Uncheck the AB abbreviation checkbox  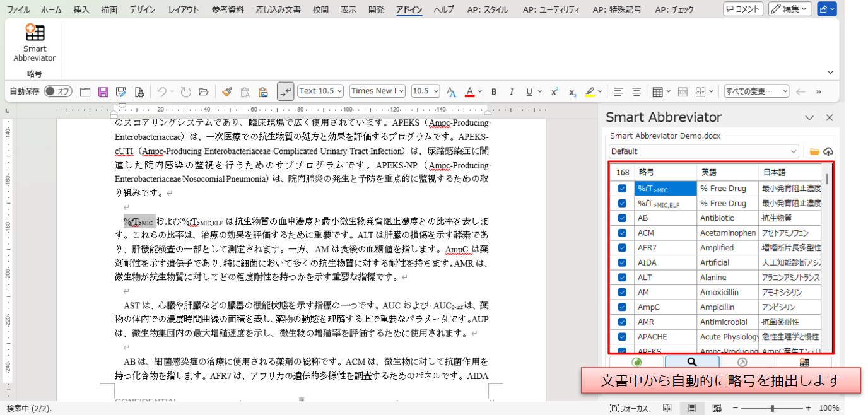click(x=622, y=218)
